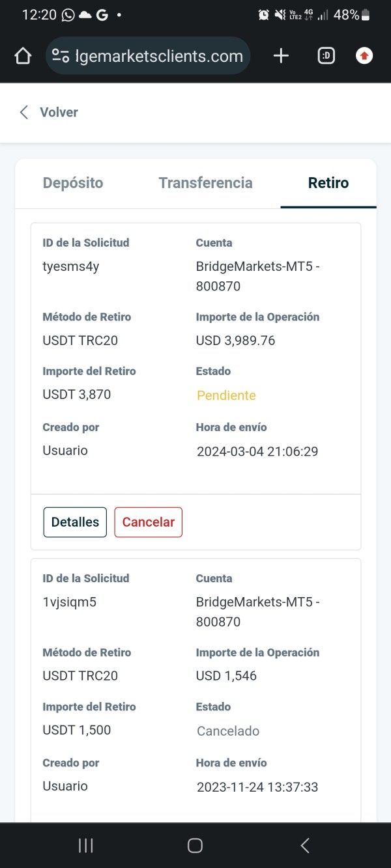Viewport: 391px width, 868px height.
Task: Select the Retiro tab
Action: click(x=328, y=183)
